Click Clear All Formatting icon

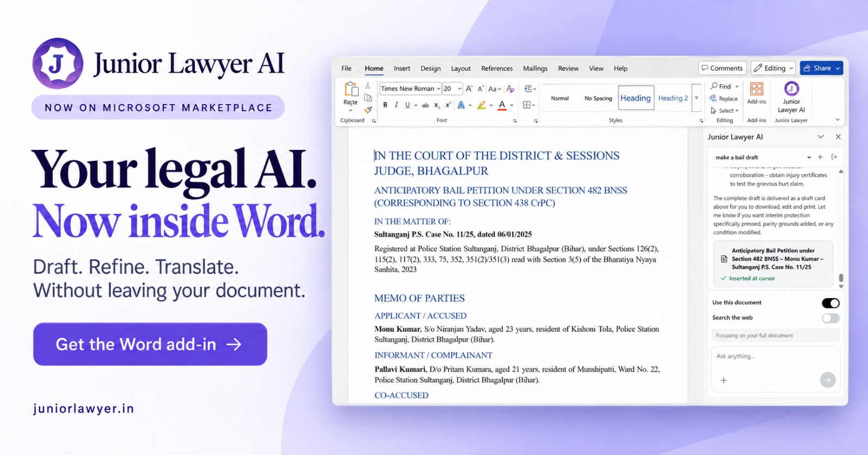tap(510, 89)
